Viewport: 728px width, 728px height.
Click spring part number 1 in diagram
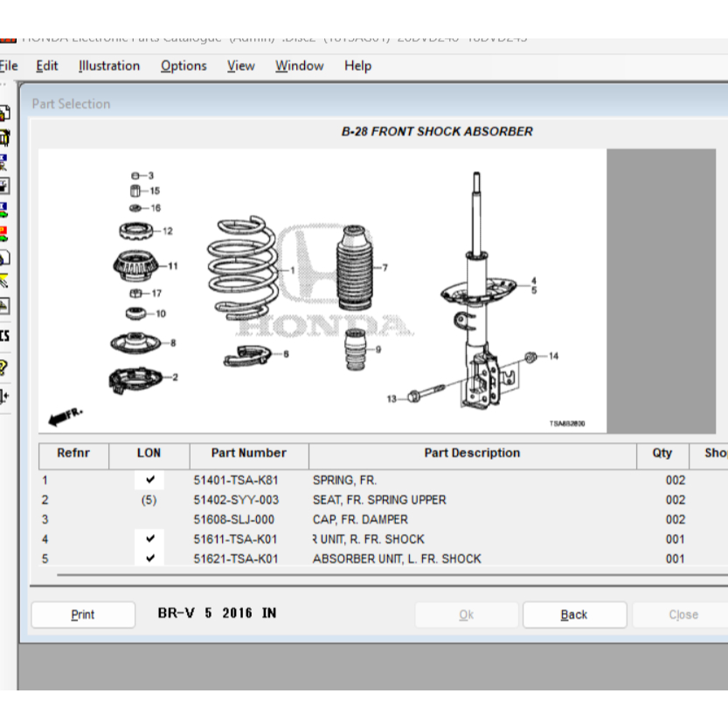pyautogui.click(x=292, y=271)
